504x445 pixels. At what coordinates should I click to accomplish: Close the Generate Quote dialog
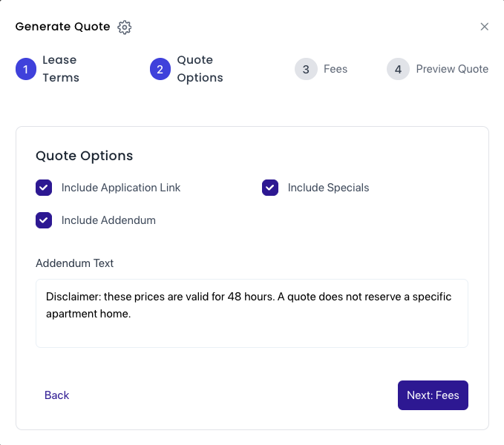point(485,27)
